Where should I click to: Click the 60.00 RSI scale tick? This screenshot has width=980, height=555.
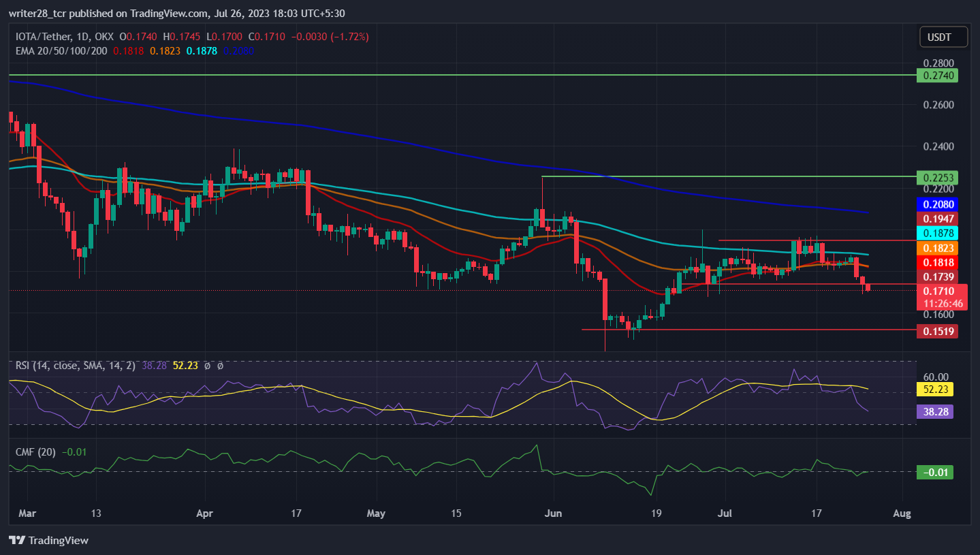point(936,377)
